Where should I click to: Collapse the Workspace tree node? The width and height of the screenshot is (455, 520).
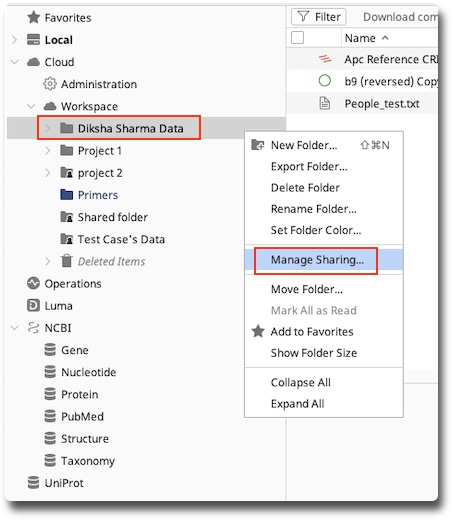coord(31,106)
